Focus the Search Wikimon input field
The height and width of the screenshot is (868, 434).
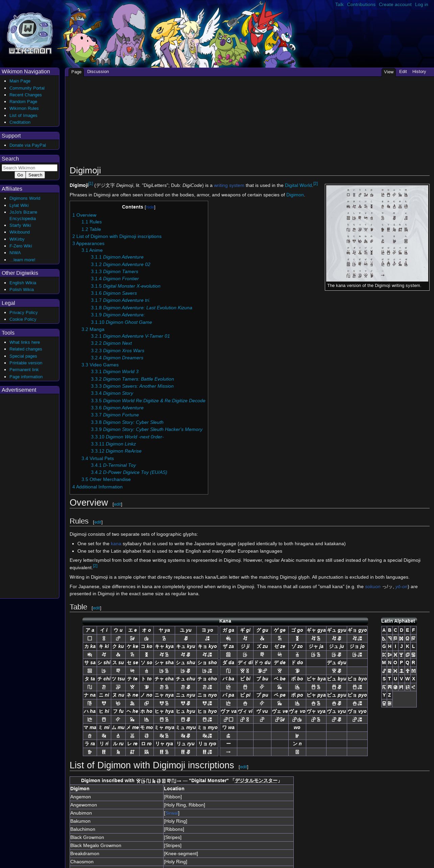pyautogui.click(x=29, y=168)
